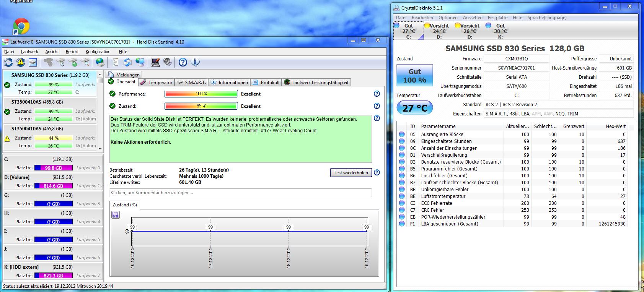Select Gut 38 °C K: disk in CrystalDiskInfo
The image size is (644, 292).
point(500,31)
